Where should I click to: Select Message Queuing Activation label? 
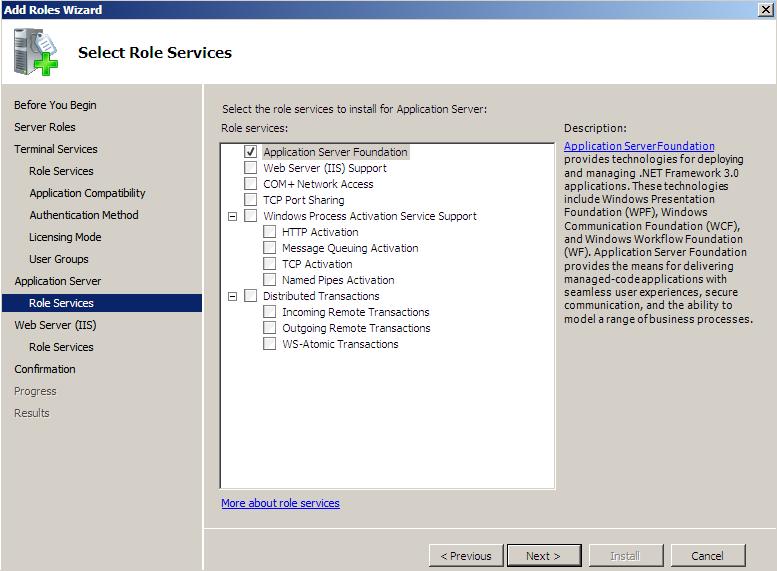point(350,248)
